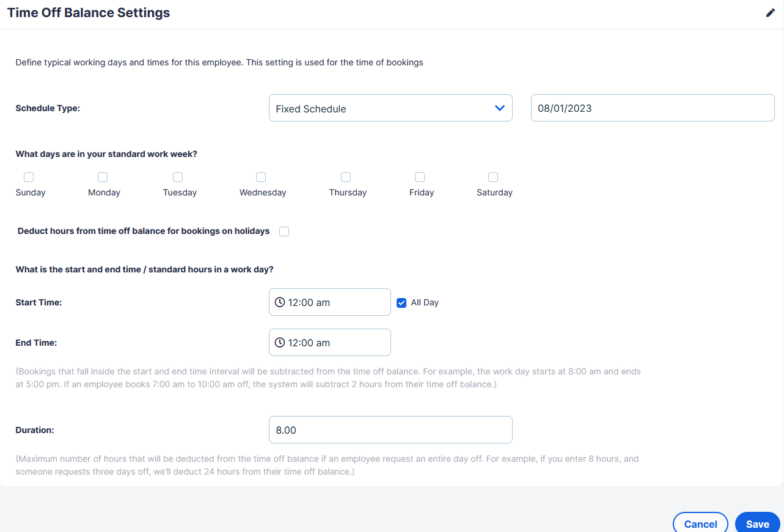Enable Tuesday as a work day

click(178, 177)
